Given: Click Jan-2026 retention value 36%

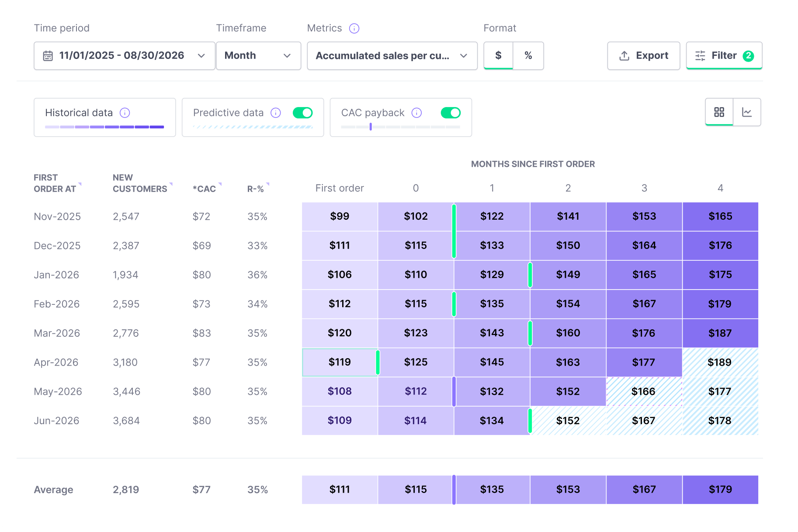Looking at the screenshot, I should coord(257,275).
